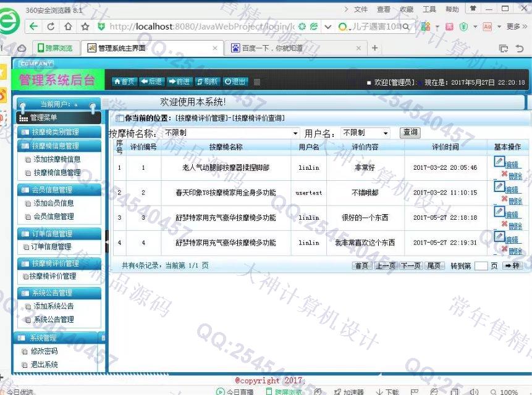Click browser home icon in address toolbar

click(x=68, y=27)
